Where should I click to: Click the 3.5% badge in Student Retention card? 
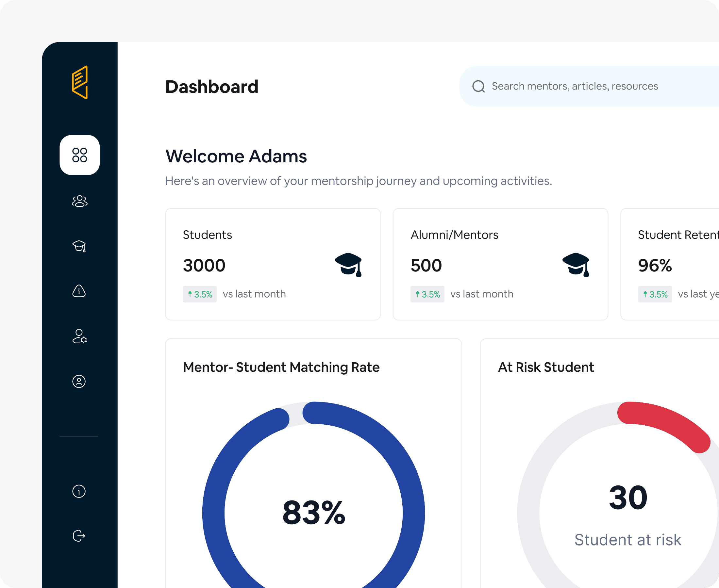655,294
